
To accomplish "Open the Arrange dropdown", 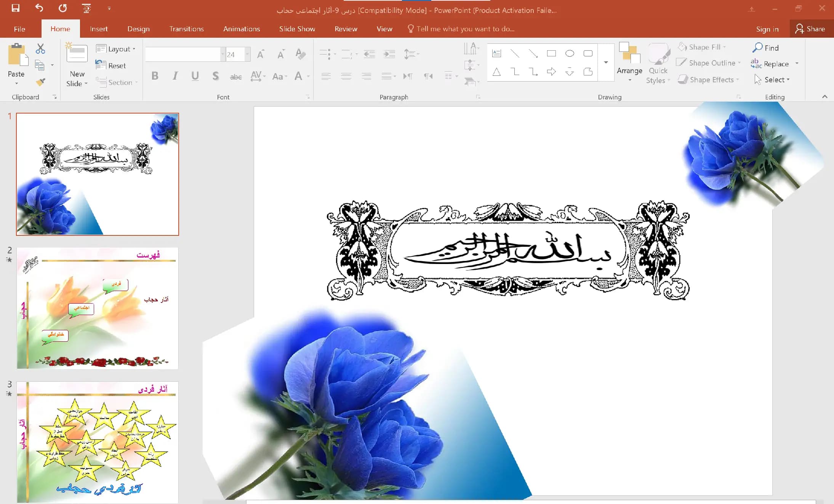I will tap(629, 62).
